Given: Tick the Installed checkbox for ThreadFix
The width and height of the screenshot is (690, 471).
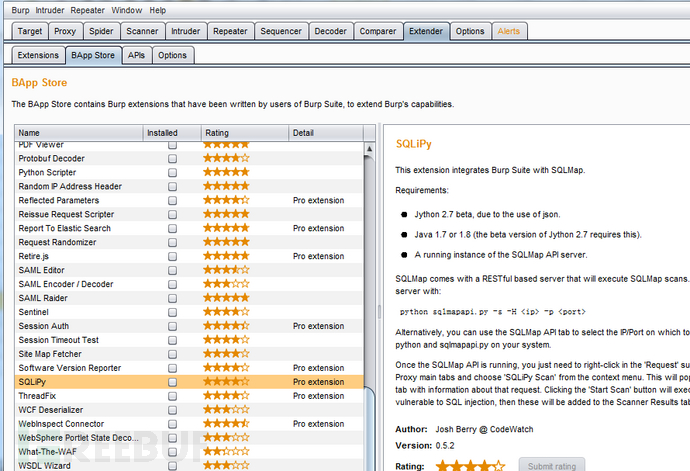Looking at the screenshot, I should coord(172,396).
